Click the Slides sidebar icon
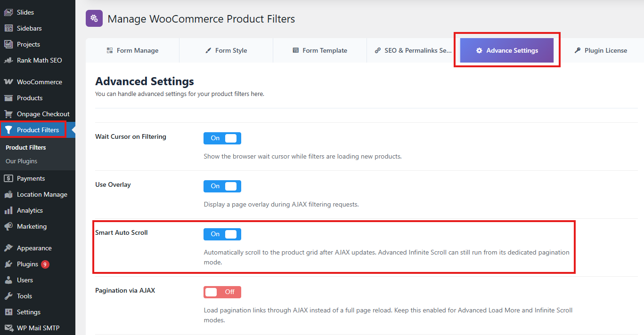This screenshot has height=335, width=644. (x=8, y=12)
